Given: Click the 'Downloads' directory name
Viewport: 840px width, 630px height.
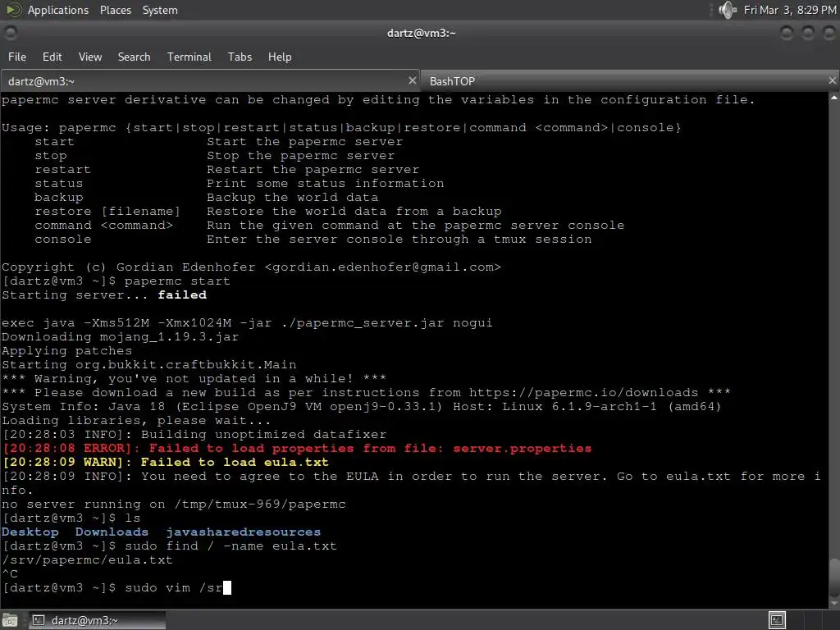Looking at the screenshot, I should click(112, 532).
